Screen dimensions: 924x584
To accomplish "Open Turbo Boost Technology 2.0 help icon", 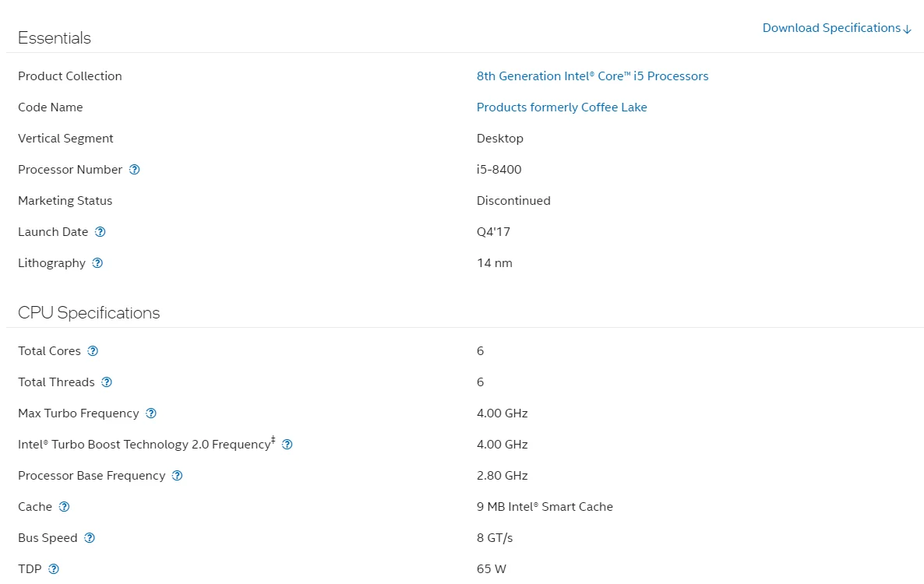I will [x=287, y=445].
